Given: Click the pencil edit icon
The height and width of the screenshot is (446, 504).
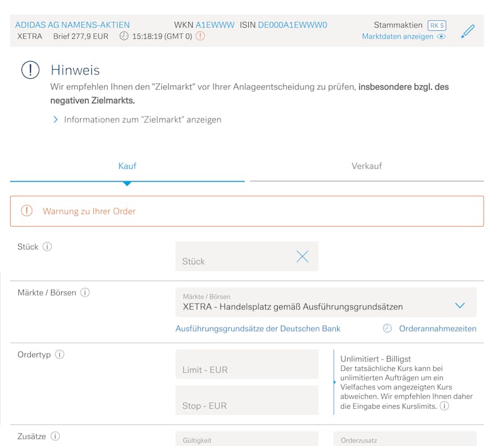Looking at the screenshot, I should (467, 31).
